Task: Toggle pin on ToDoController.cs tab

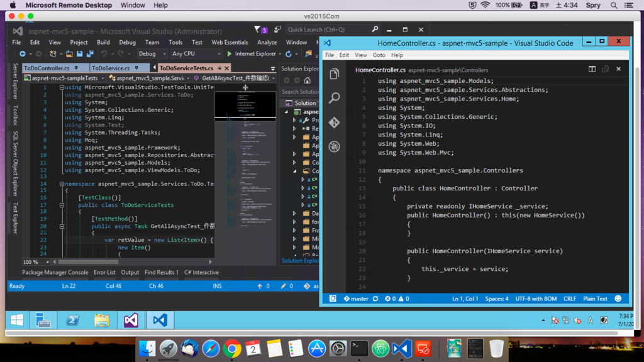Action: point(76,68)
